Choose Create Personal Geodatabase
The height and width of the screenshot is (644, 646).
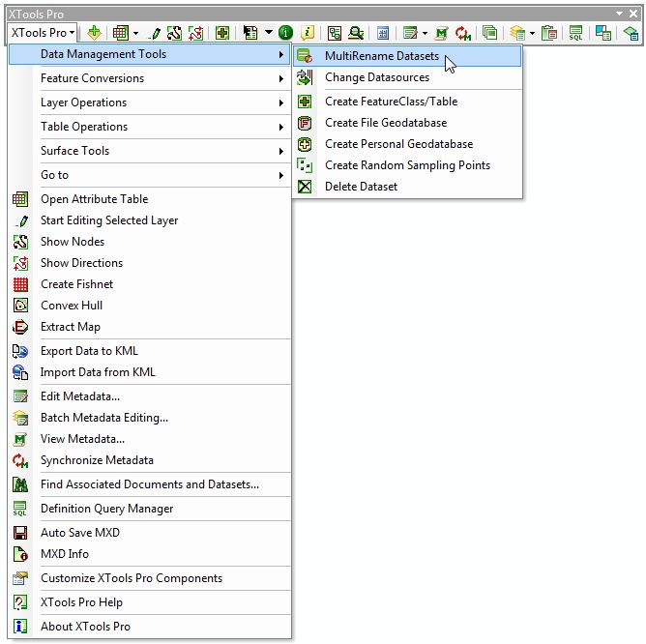407,144
